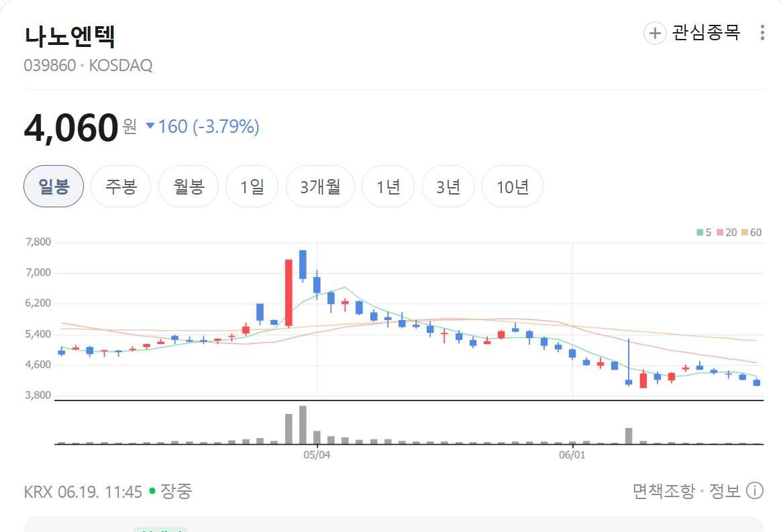Image resolution: width=783 pixels, height=532 pixels.
Task: Show the 1년 one-year chart
Action: [x=388, y=187]
